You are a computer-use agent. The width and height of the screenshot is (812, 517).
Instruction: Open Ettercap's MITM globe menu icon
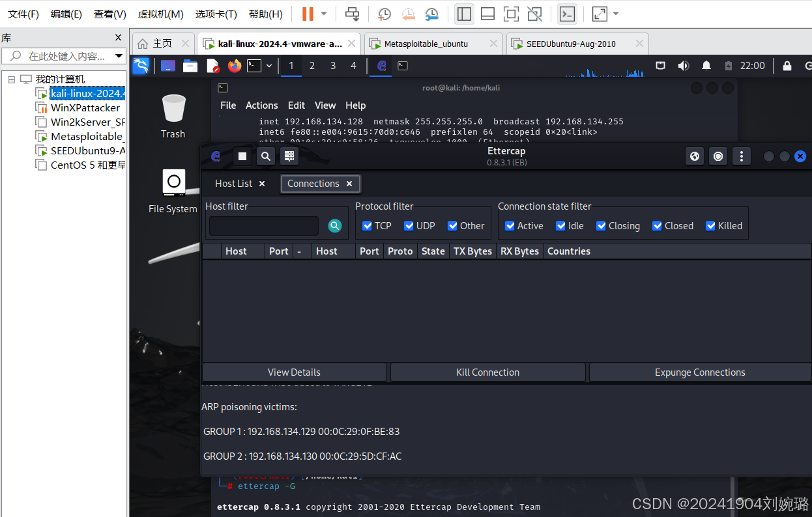695,156
